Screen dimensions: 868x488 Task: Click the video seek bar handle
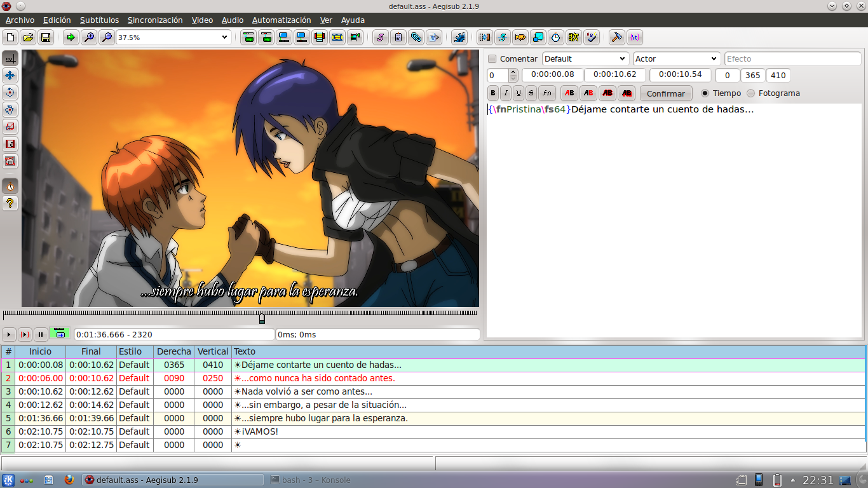(262, 318)
